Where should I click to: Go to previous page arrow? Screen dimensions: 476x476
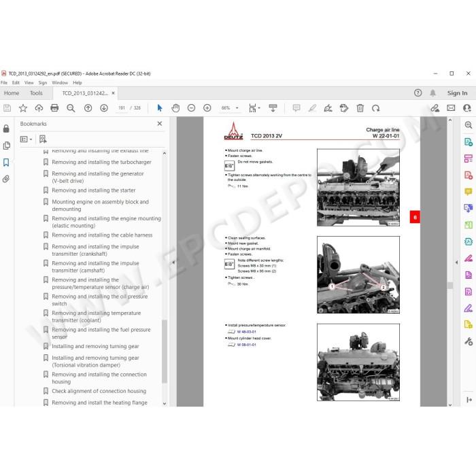pos(88,108)
